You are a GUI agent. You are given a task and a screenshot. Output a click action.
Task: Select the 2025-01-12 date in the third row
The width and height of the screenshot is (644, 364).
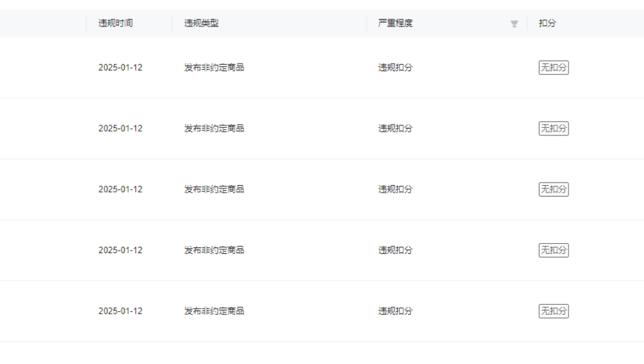click(120, 190)
